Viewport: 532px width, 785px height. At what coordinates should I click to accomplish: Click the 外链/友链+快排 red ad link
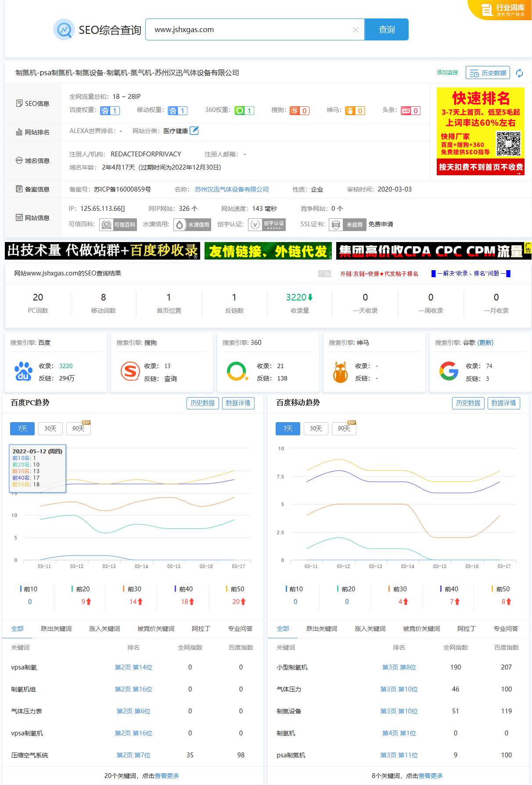coord(379,274)
